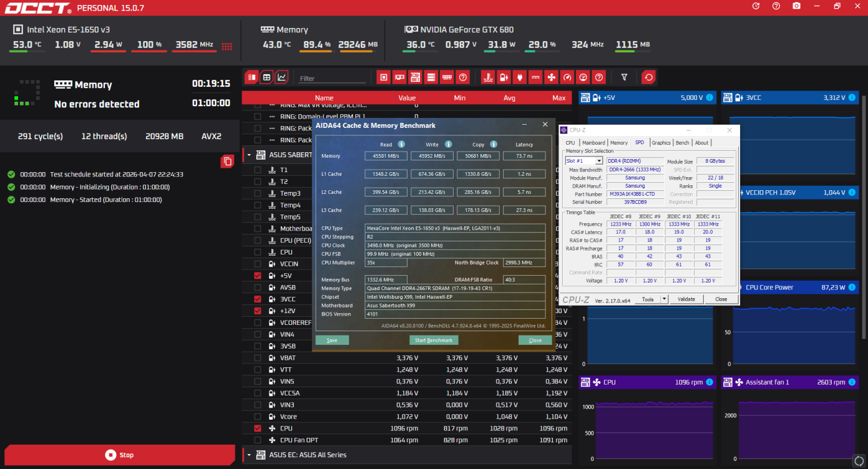
Task: Uncheck the 3VCC sensor checkbox
Action: pos(258,299)
